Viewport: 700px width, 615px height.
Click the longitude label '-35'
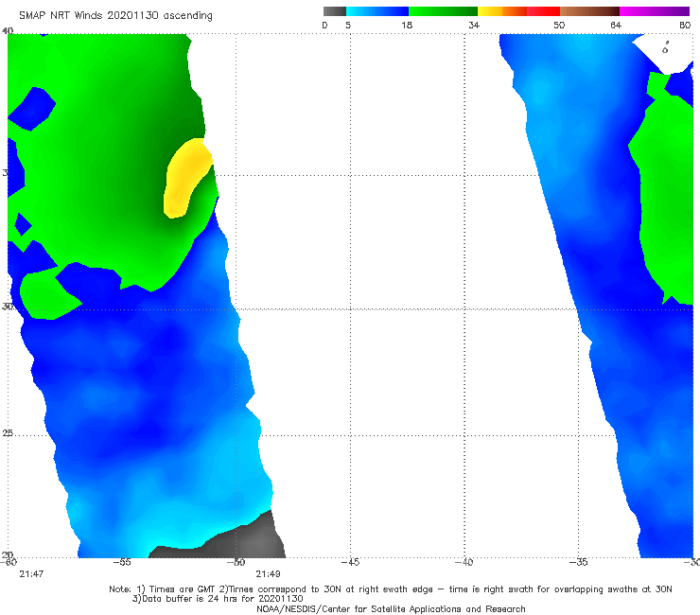(x=579, y=562)
